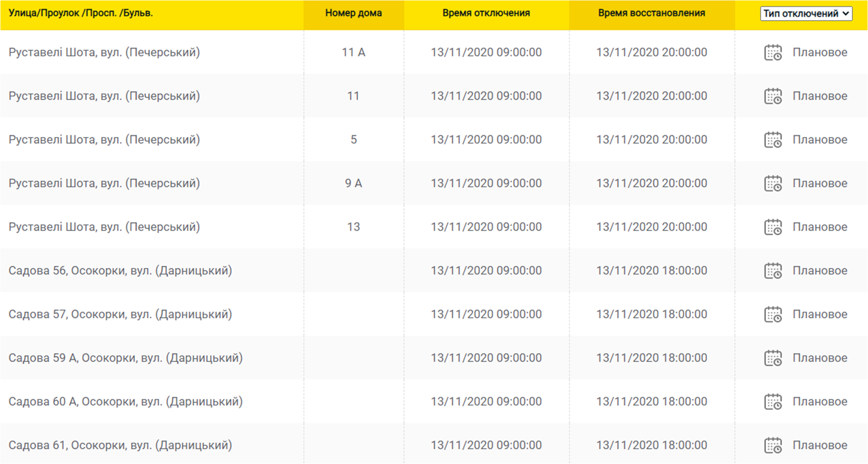Select the Садова 61, Осокорки street entry
The height and width of the screenshot is (464, 868).
pyautogui.click(x=120, y=446)
